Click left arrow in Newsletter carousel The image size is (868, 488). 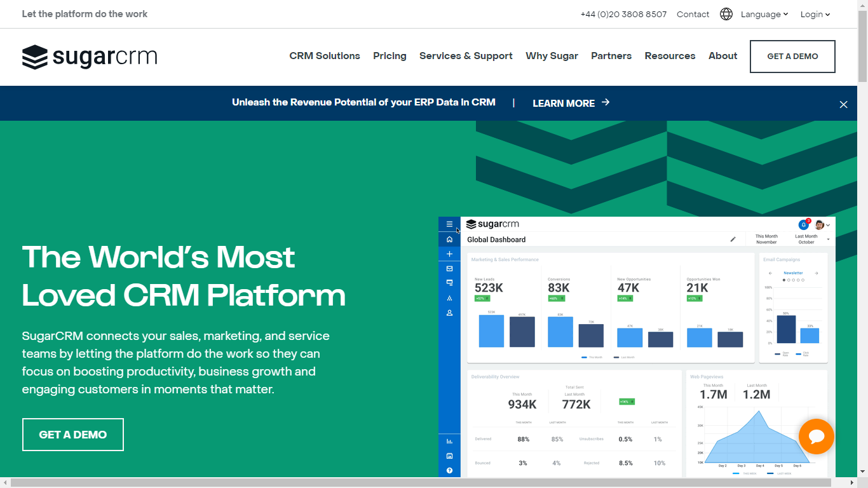point(770,273)
